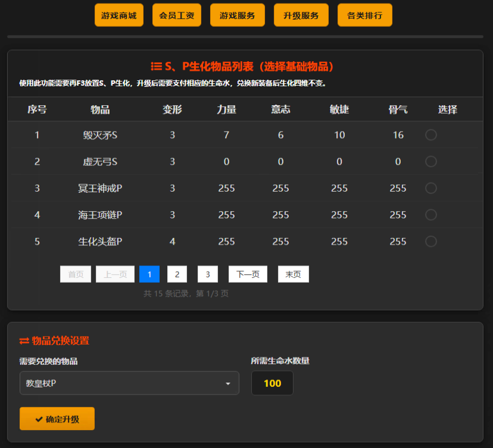
Task: Go to 游戏服务 section
Action: 237,15
